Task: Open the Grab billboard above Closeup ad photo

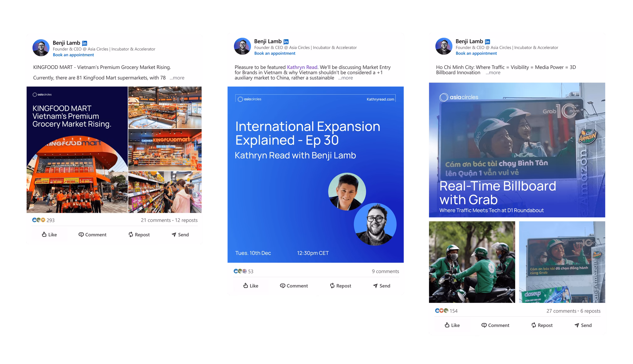Action: click(562, 262)
